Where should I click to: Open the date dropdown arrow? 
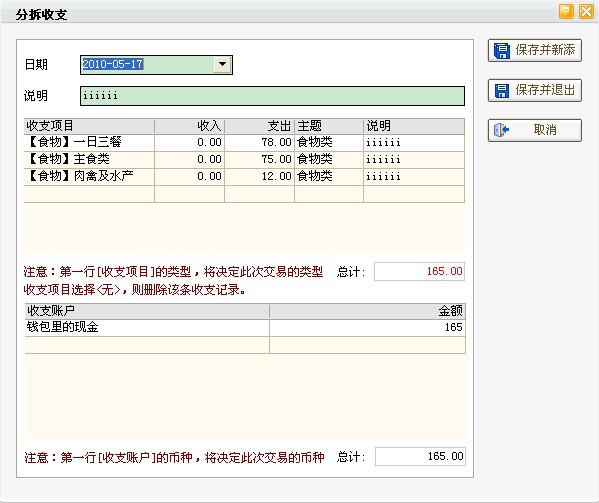(223, 64)
